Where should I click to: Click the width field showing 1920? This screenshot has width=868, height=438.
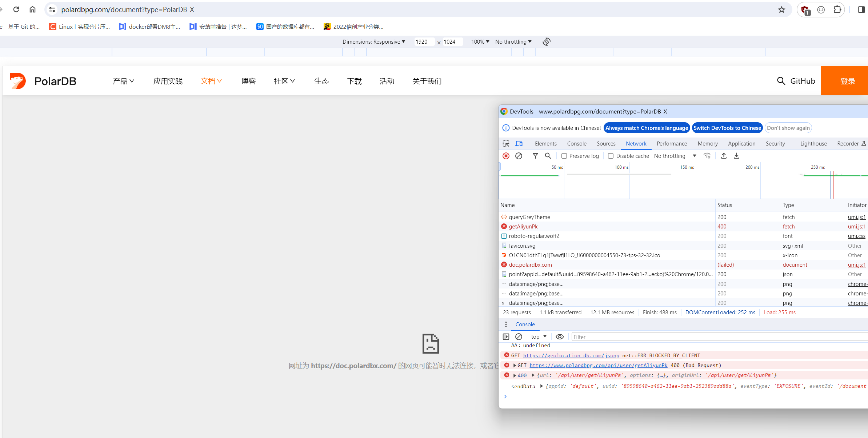424,41
